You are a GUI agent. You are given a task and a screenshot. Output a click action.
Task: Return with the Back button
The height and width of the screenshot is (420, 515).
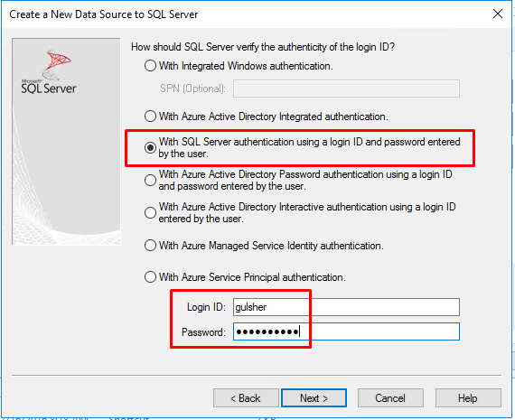click(x=246, y=398)
